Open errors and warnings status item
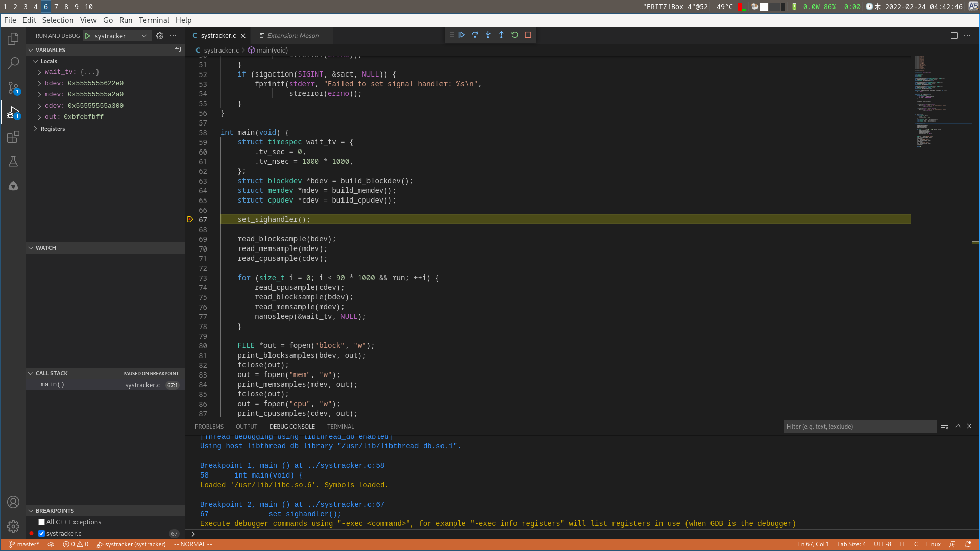The height and width of the screenshot is (551, 980). click(76, 544)
